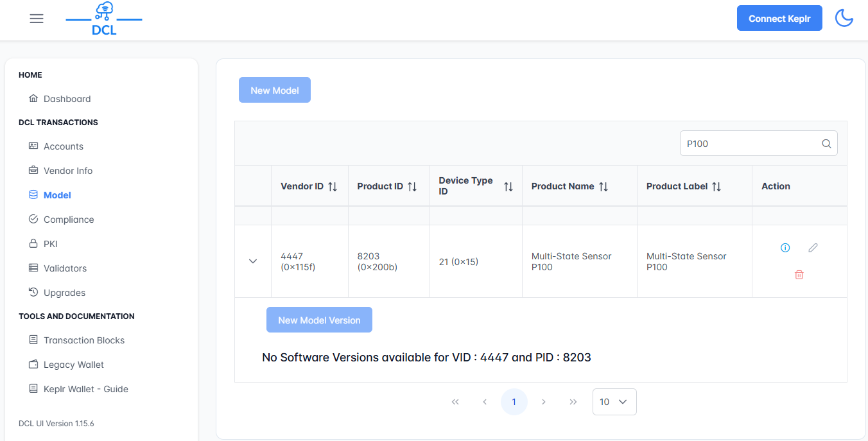Image resolution: width=868 pixels, height=441 pixels.
Task: Sort by Vendor ID column
Action: (x=333, y=186)
